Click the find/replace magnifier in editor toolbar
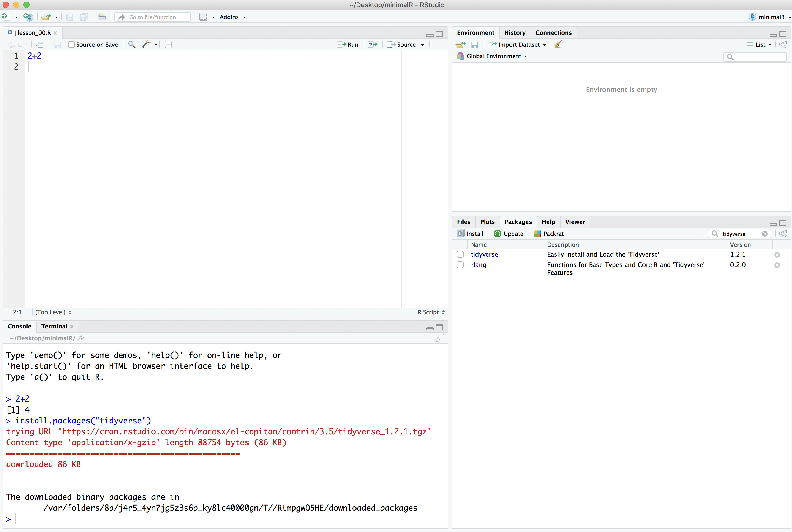This screenshot has width=792, height=532. [x=132, y=44]
